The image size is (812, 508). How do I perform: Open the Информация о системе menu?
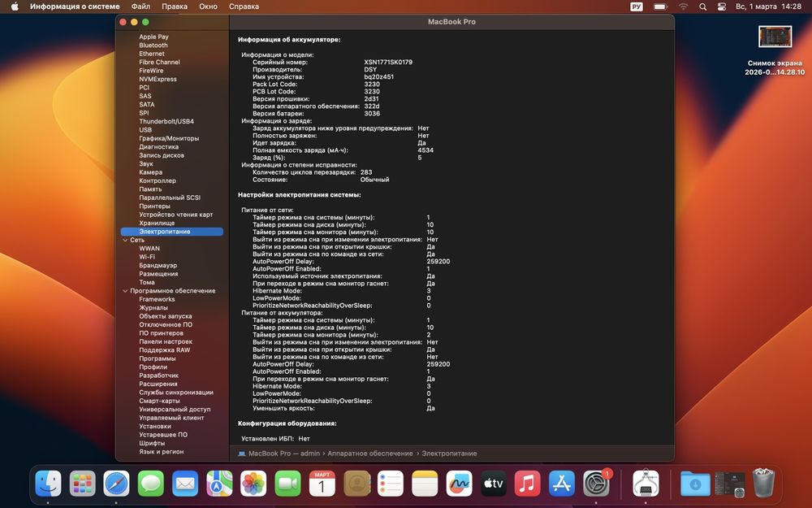coord(75,7)
